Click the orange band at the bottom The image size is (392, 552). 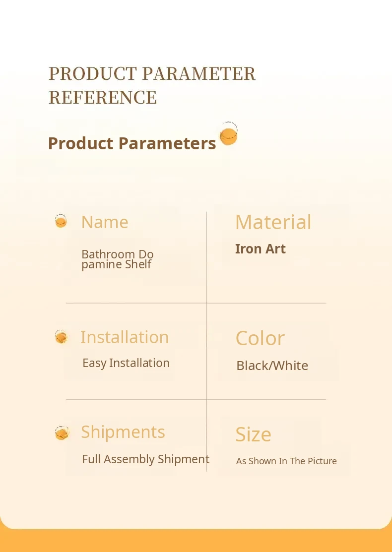coord(196,541)
